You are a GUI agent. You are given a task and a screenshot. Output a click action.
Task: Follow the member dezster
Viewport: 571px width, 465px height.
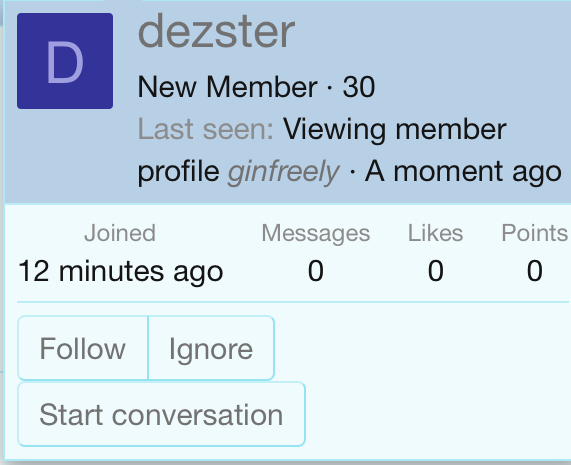(x=83, y=348)
